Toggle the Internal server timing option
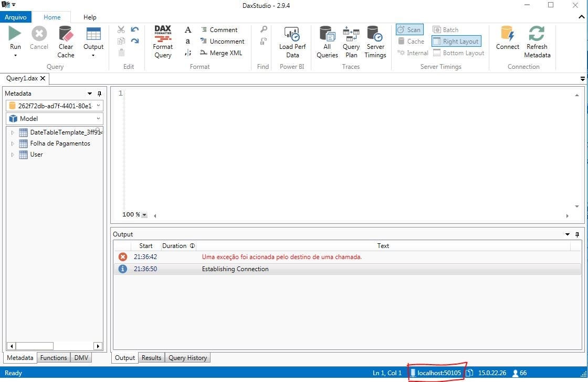Image resolution: width=588 pixels, height=382 pixels. click(413, 53)
